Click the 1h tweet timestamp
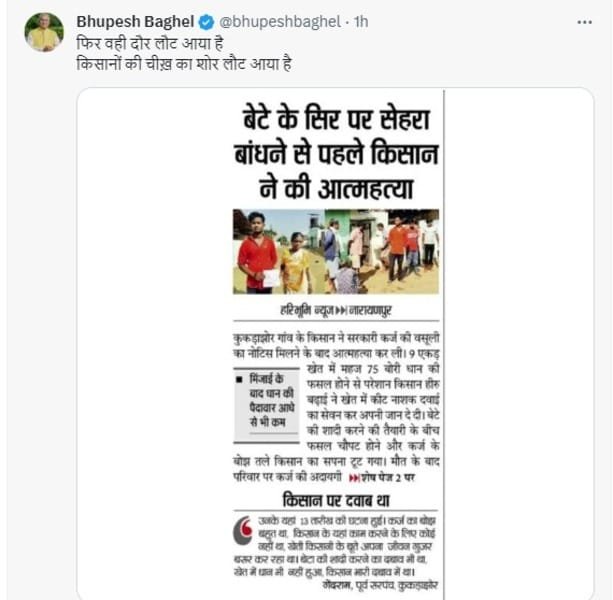The height and width of the screenshot is (600, 613). 361,22
